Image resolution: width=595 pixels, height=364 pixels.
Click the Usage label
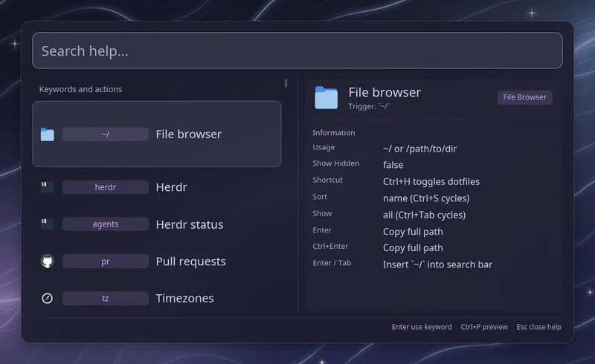[x=324, y=147]
